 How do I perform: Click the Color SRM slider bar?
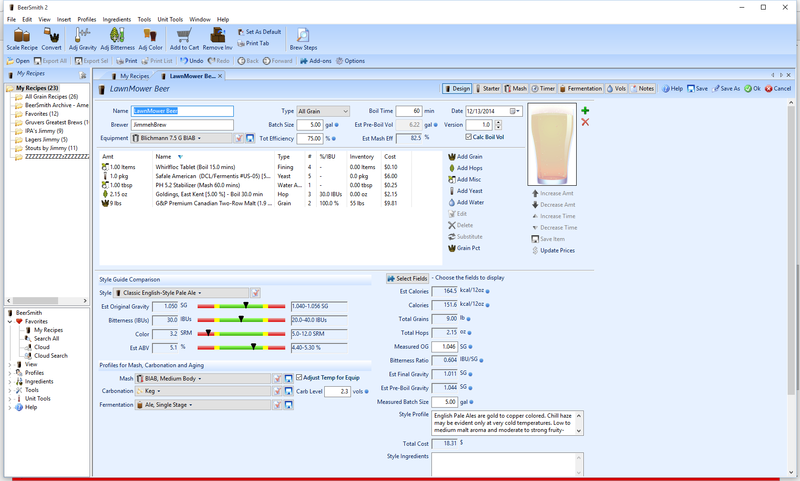[241, 334]
